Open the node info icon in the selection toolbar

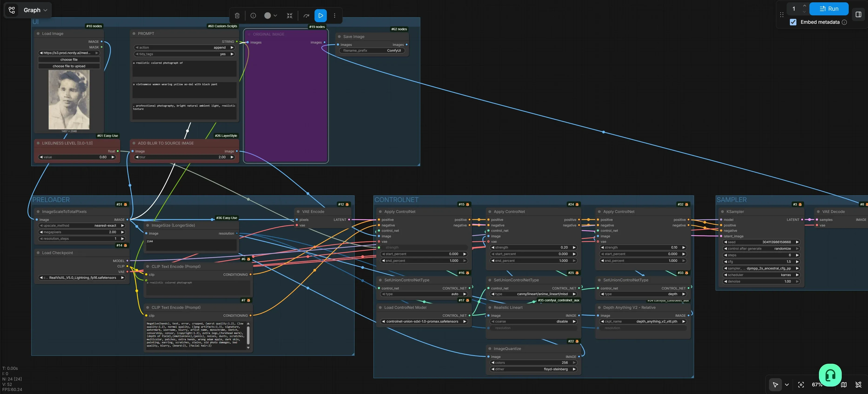click(x=253, y=16)
